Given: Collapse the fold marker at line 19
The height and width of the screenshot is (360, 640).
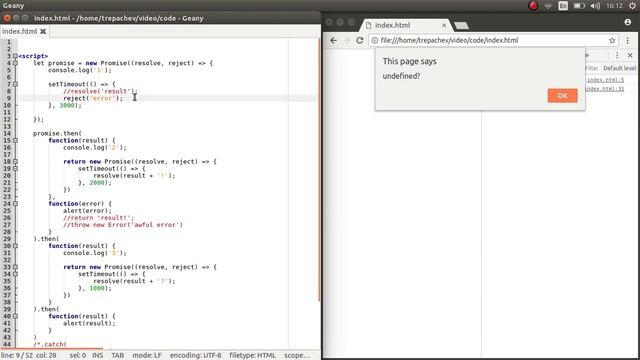Looking at the screenshot, I should tap(15, 169).
